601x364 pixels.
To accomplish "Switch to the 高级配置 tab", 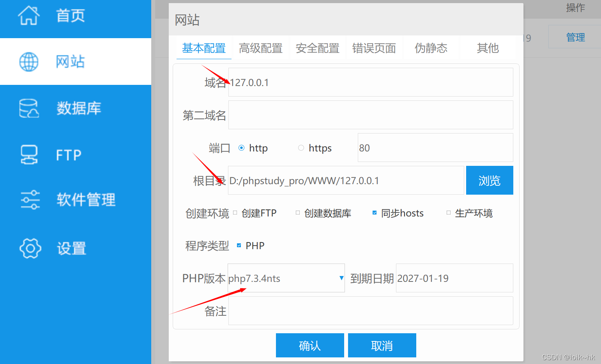I will pos(261,48).
